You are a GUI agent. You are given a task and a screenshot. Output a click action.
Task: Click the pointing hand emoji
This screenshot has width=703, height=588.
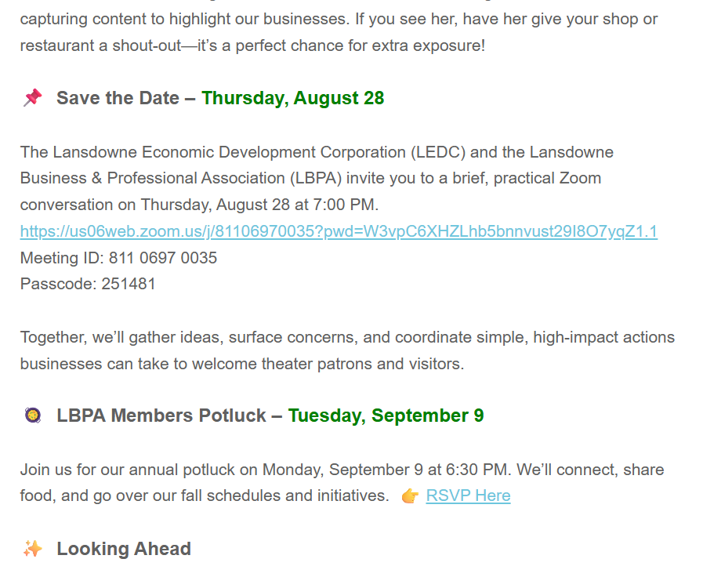tap(410, 496)
